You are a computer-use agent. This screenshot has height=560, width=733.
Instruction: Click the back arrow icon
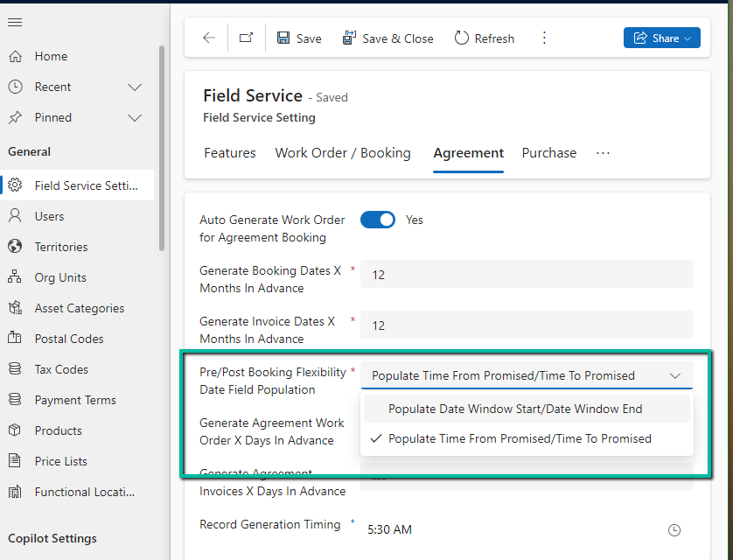(208, 38)
